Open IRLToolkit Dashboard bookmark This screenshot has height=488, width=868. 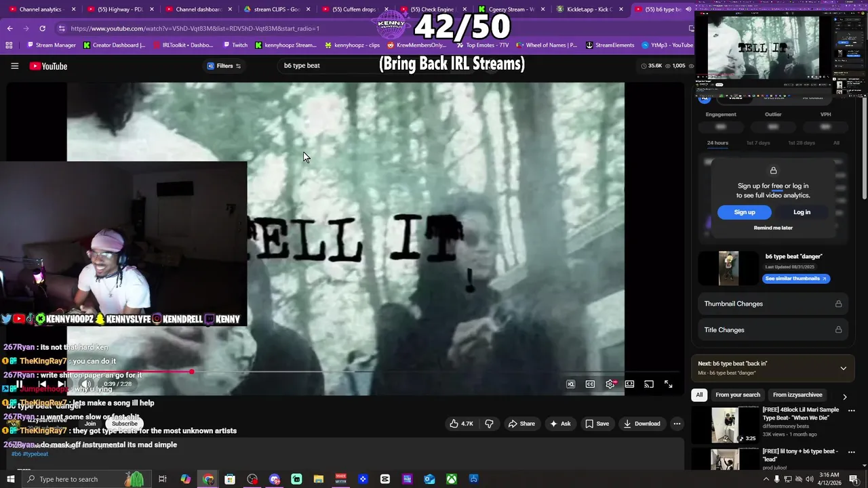[183, 45]
